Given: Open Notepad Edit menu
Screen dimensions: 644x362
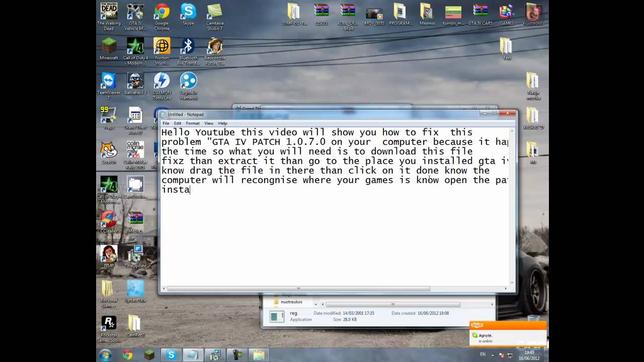Looking at the screenshot, I should [178, 123].
